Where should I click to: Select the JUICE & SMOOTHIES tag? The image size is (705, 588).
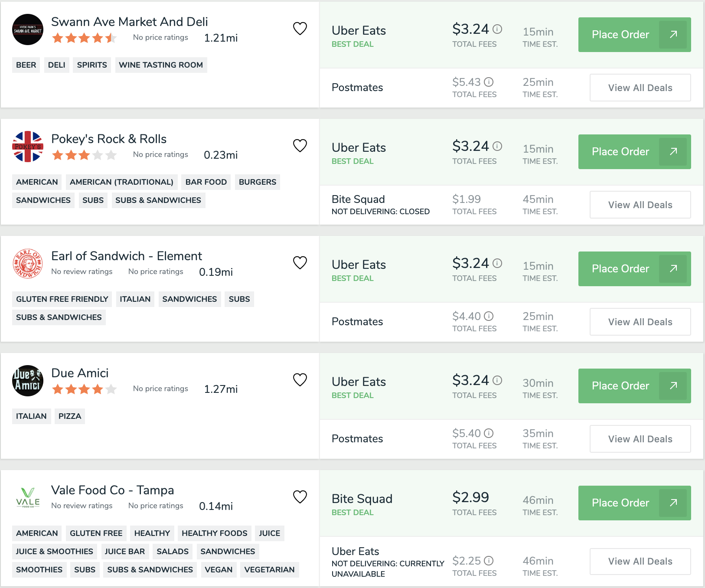[55, 552]
